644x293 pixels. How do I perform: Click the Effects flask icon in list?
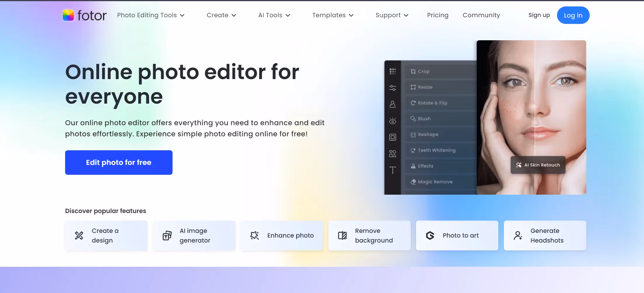click(413, 166)
